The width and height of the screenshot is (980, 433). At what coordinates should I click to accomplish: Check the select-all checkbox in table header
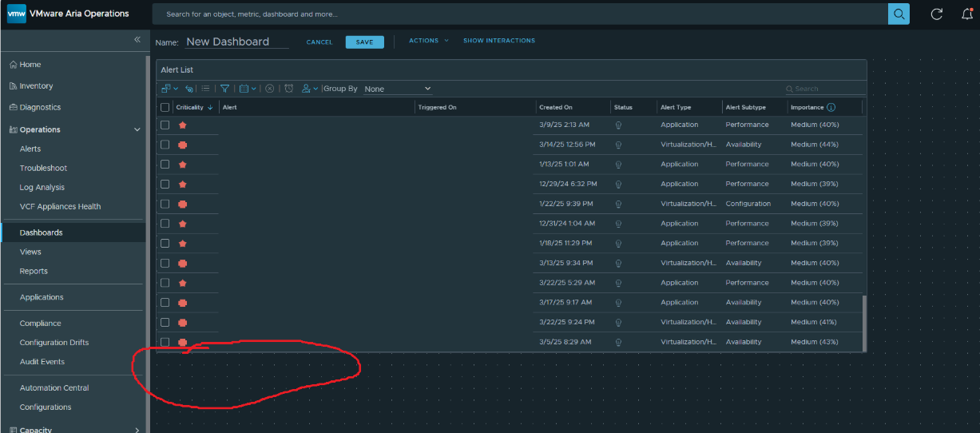click(165, 107)
